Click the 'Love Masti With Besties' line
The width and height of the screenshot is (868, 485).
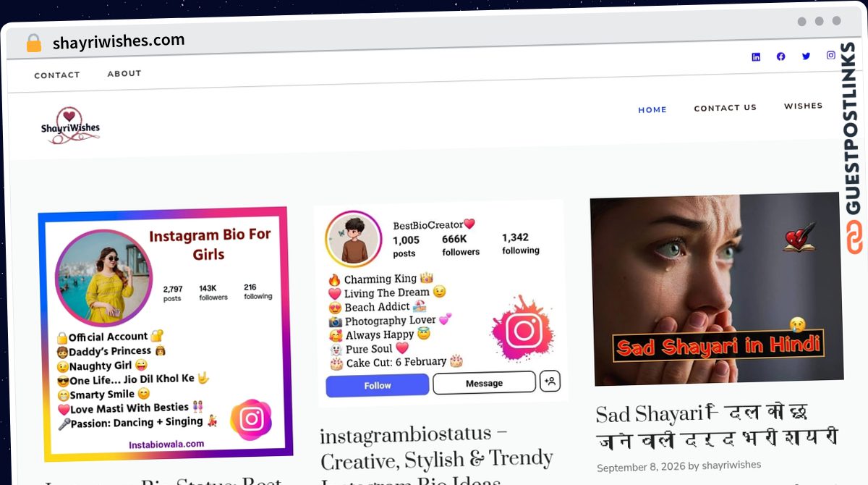tap(130, 408)
